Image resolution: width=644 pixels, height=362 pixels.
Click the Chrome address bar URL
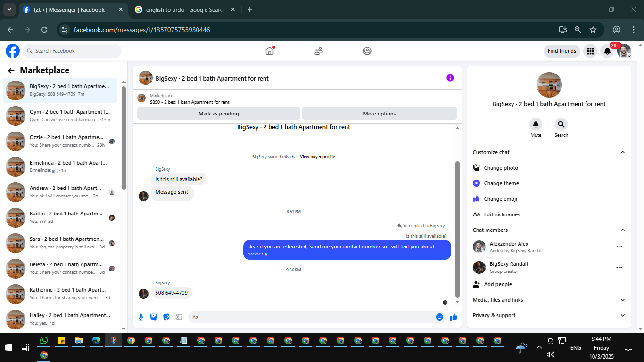coord(142,30)
